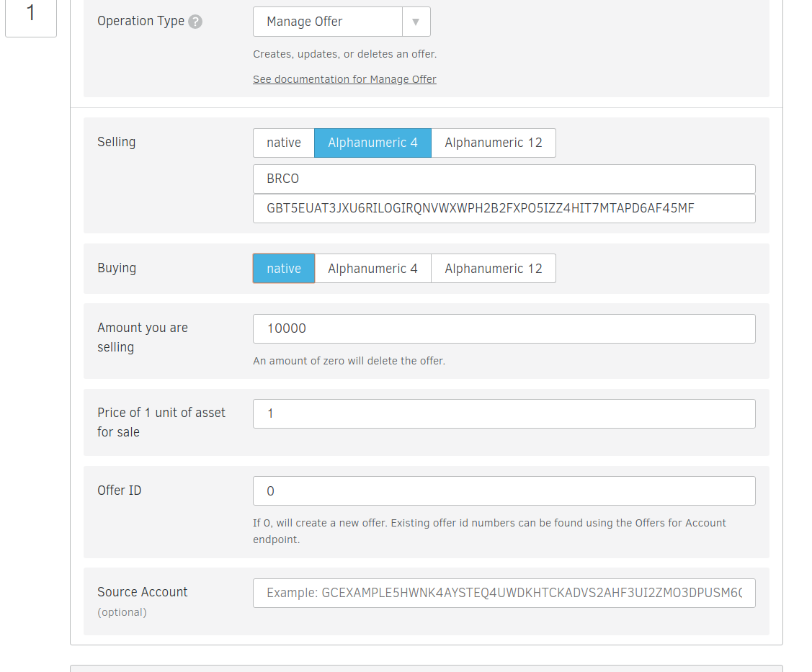
Task: Focus the Selling issuer account ID field
Action: tap(504, 209)
